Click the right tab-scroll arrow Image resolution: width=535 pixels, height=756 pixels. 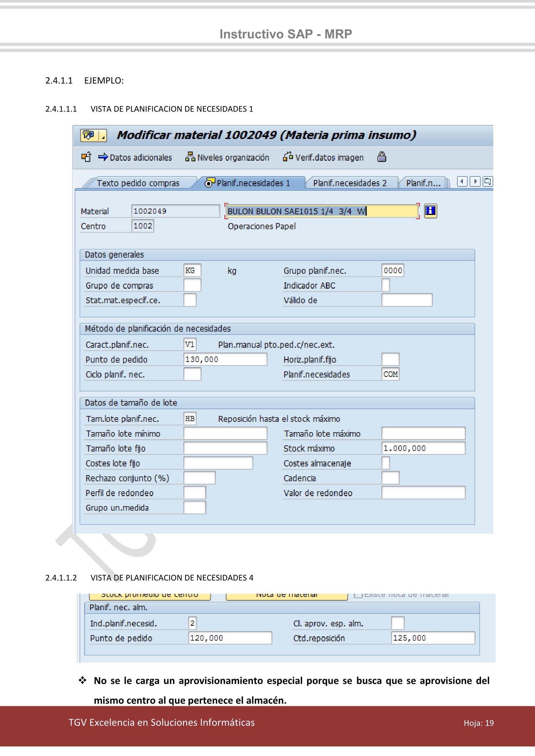(475, 181)
